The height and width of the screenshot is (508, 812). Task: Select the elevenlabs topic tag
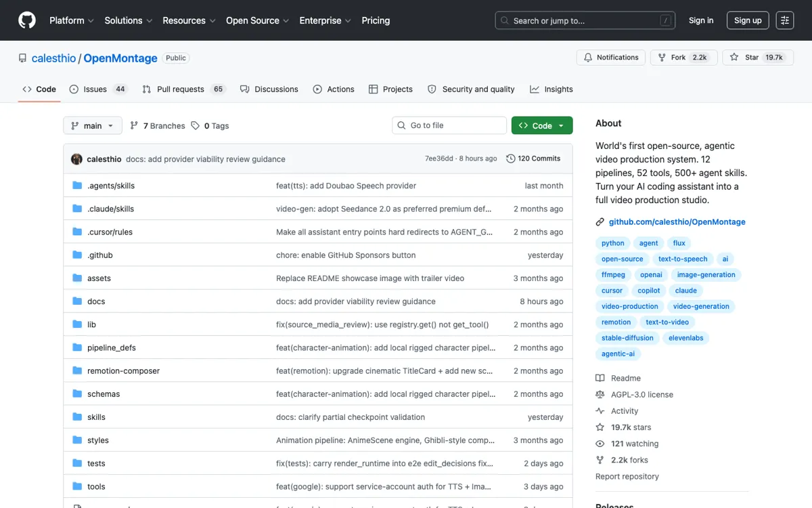[686, 338]
